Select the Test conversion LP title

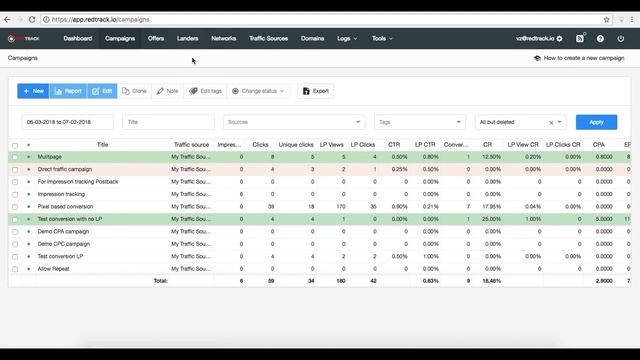pyautogui.click(x=60, y=256)
